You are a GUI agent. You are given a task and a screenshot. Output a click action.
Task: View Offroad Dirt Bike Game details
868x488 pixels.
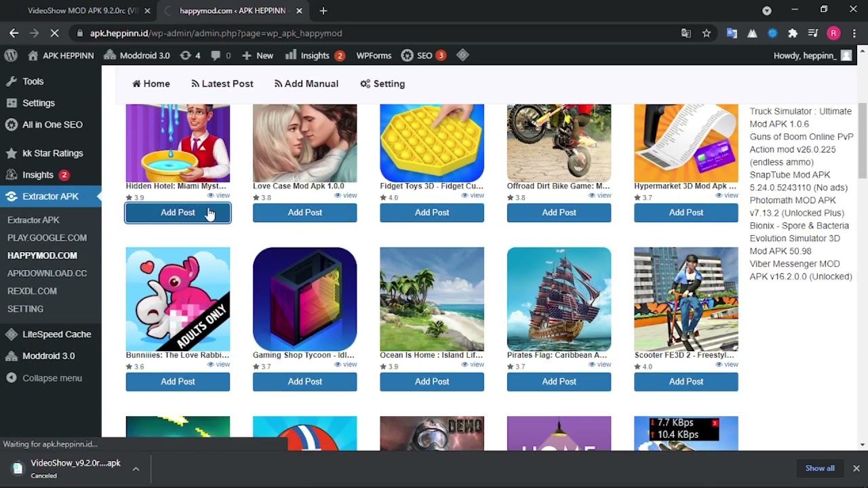point(599,195)
